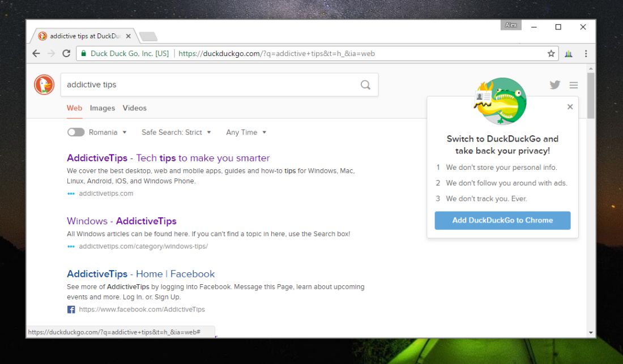Screen dimensions: 623x364
Task: Open Chrome three-dot menu
Action: (x=586, y=54)
